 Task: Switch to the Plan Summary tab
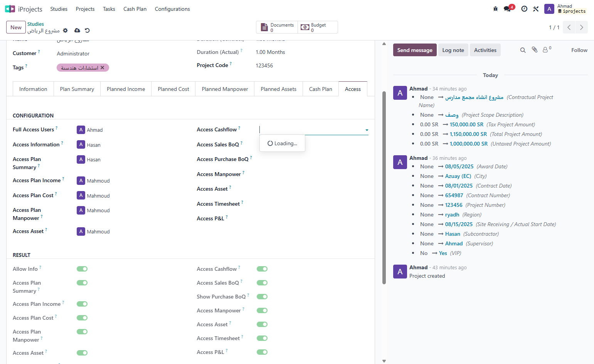[77, 89]
